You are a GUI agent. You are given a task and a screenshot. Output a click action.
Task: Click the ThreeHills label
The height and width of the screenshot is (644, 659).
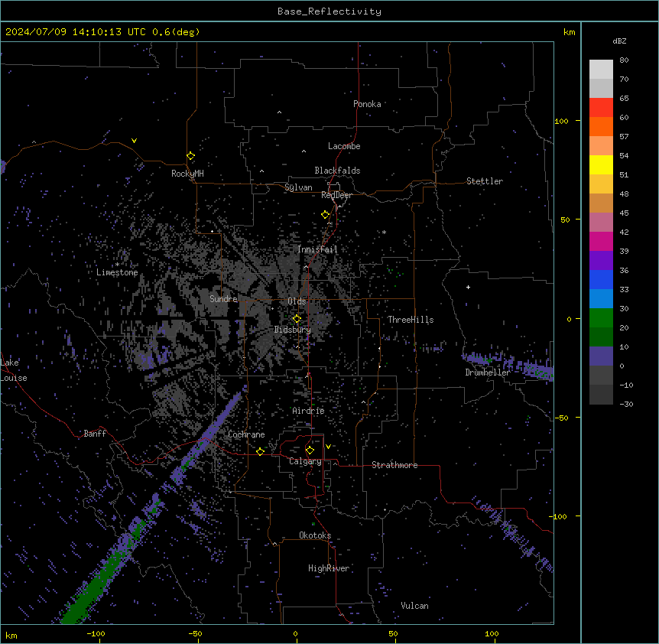[411, 320]
